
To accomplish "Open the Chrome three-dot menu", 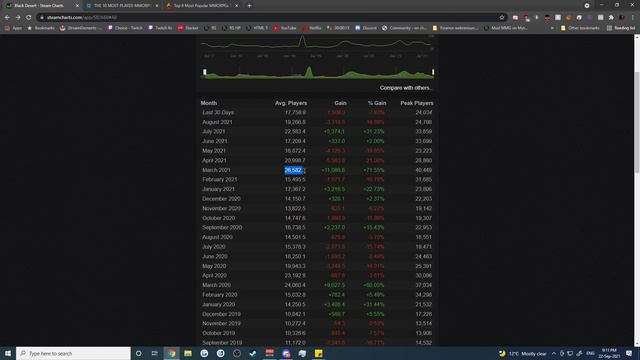I will [x=633, y=18].
